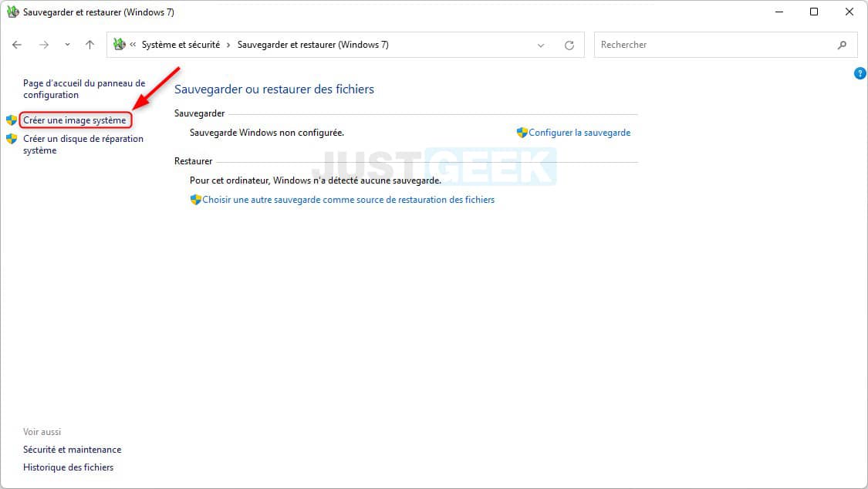Image resolution: width=868 pixels, height=489 pixels.
Task: Click the Back navigation arrow
Action: coord(17,45)
